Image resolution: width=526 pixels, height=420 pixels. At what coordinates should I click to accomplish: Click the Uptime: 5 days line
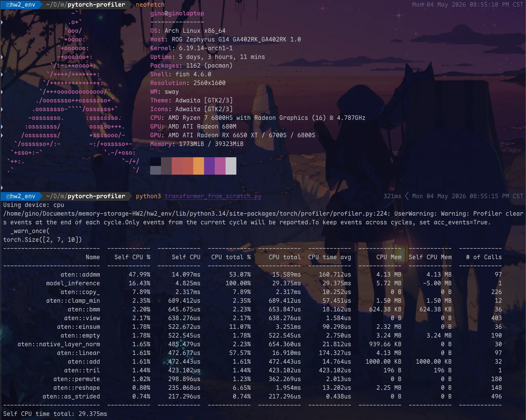point(208,57)
